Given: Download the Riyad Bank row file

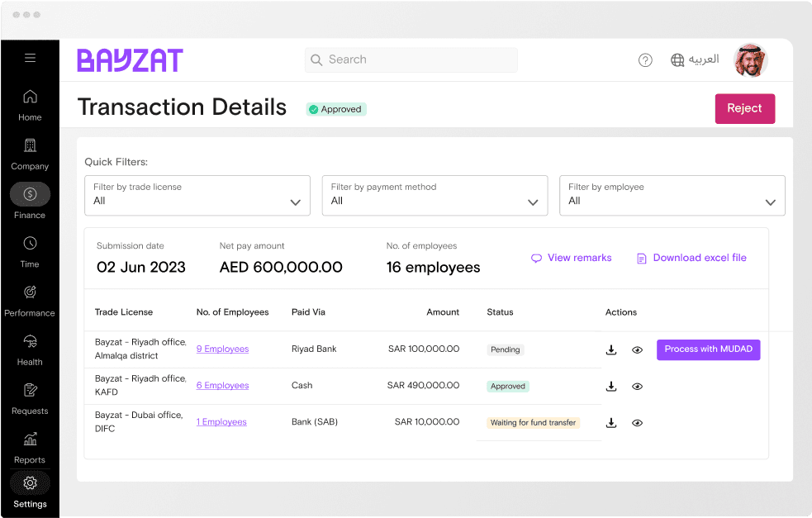Looking at the screenshot, I should 611,349.
